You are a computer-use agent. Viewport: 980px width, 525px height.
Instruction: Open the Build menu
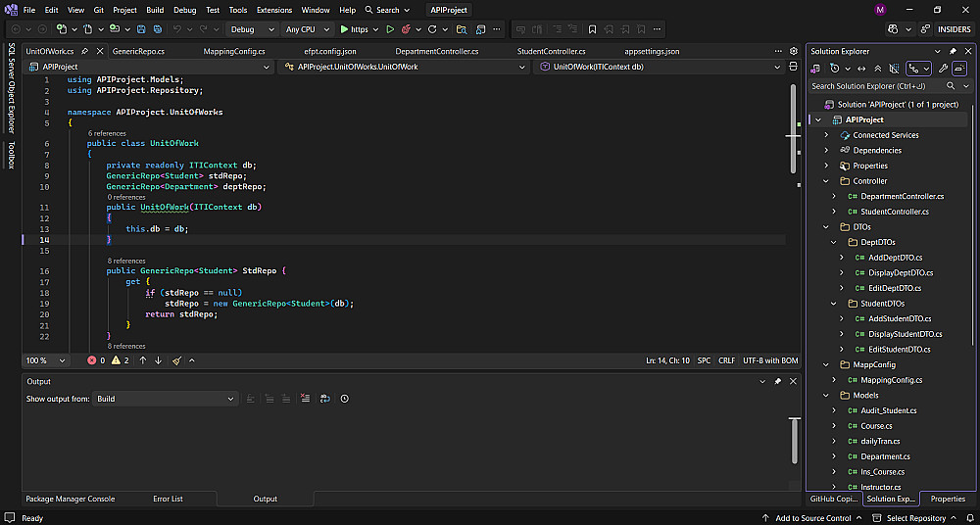[x=153, y=10]
